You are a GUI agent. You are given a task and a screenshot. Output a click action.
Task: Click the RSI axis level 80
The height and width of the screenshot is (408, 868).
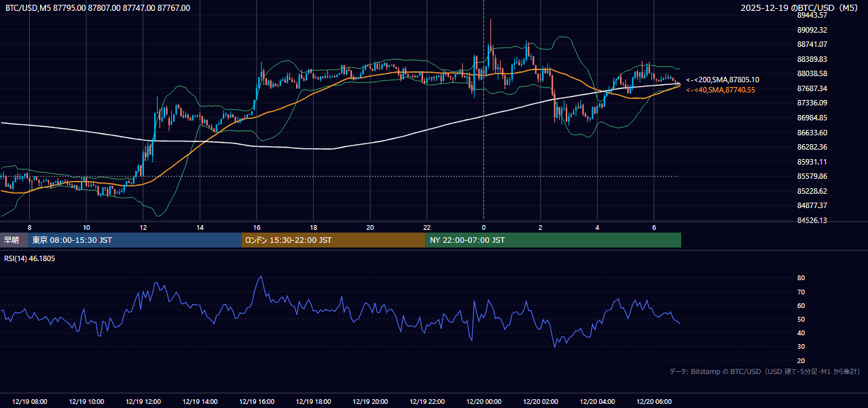point(801,278)
